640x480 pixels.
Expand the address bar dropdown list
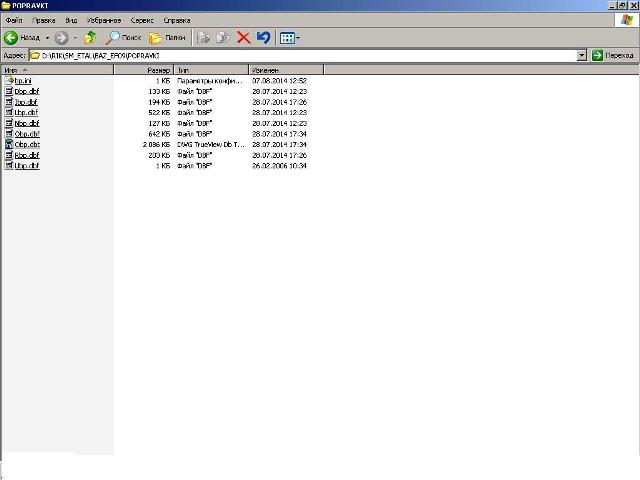tap(582, 55)
